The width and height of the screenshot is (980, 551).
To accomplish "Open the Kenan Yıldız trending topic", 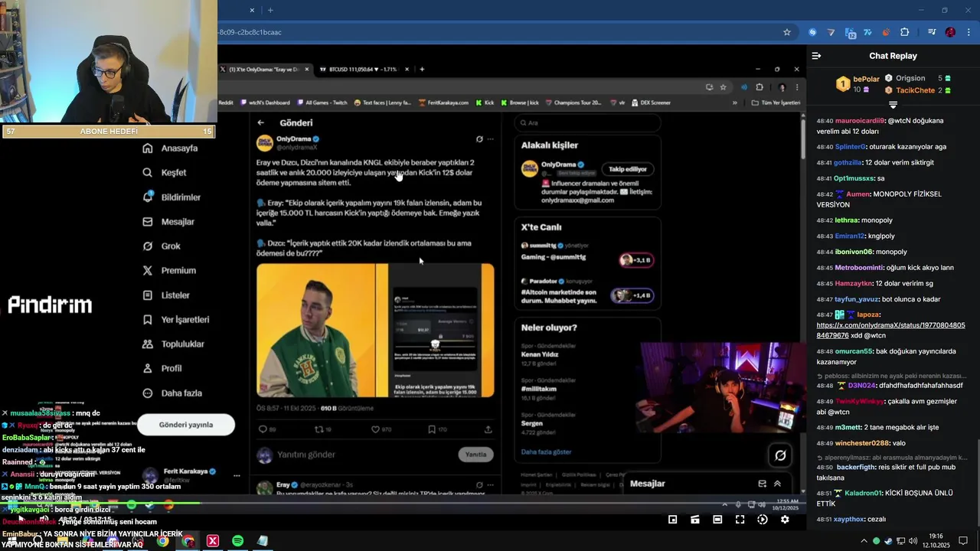I will (x=541, y=356).
